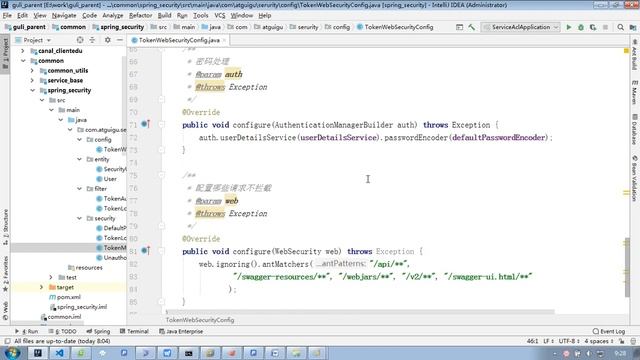
Task: Fold configure auth method on line 71
Action: (162, 124)
